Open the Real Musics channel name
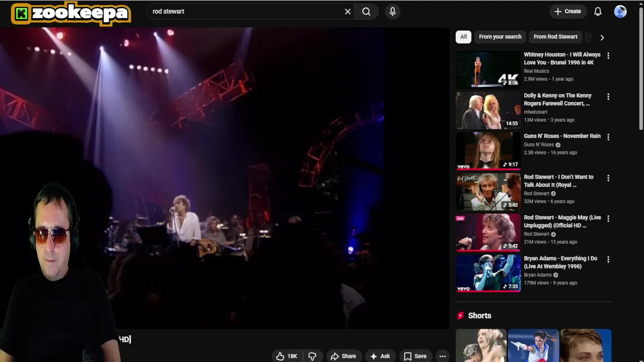The height and width of the screenshot is (362, 644). pos(536,71)
